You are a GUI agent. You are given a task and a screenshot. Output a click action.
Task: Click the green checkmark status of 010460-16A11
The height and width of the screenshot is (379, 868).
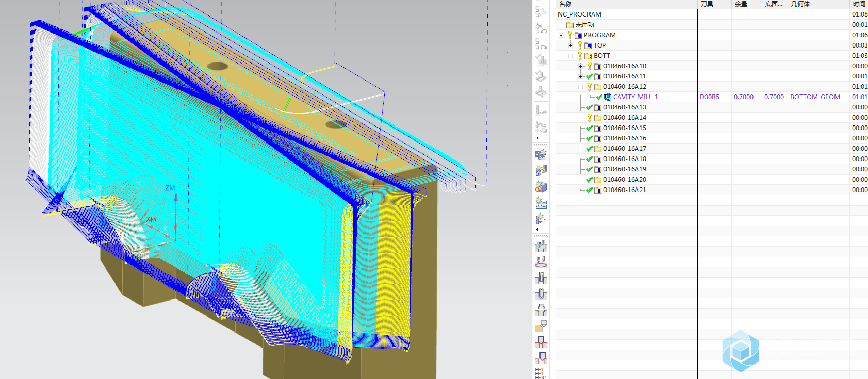point(589,76)
